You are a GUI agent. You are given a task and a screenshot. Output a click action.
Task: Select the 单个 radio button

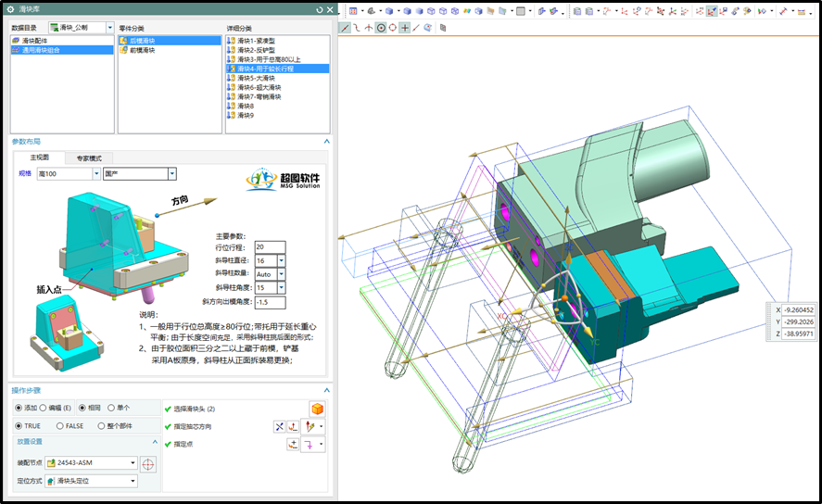tap(112, 408)
